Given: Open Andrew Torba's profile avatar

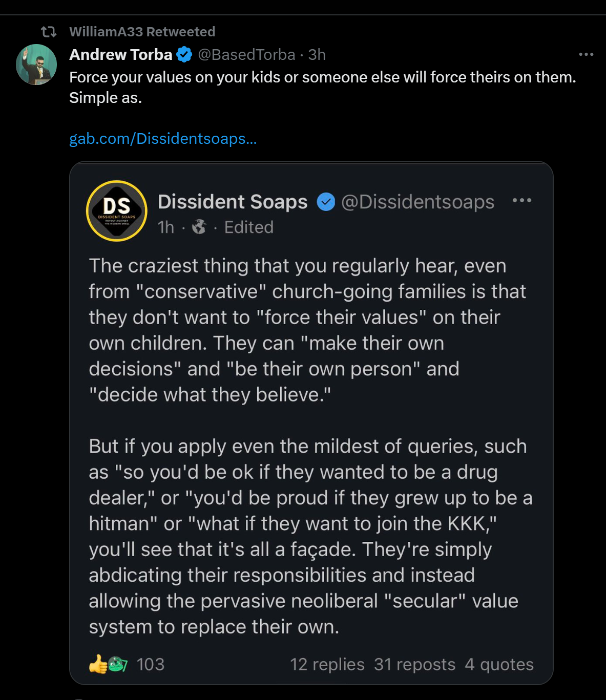Looking at the screenshot, I should 36,65.
